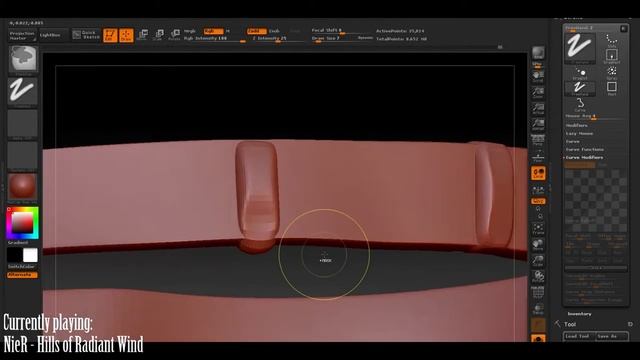
Task: Open Projection Master
Action: [22, 36]
